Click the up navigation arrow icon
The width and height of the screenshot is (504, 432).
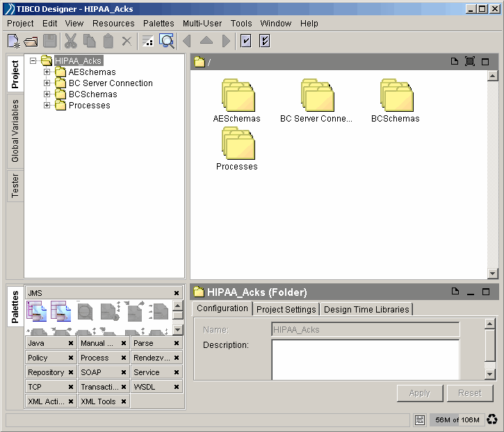206,40
